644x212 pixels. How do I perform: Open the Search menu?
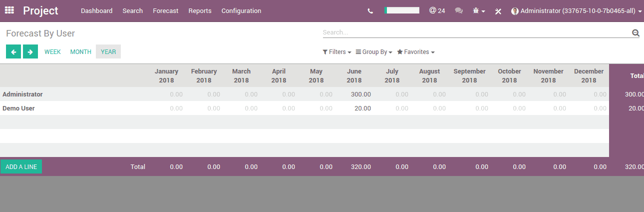pos(132,10)
